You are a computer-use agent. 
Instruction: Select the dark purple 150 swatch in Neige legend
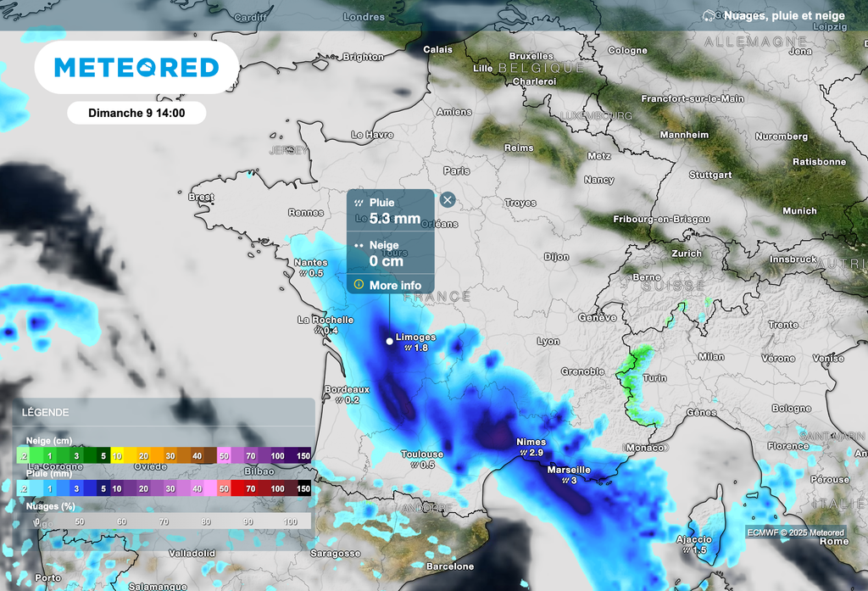(303, 456)
